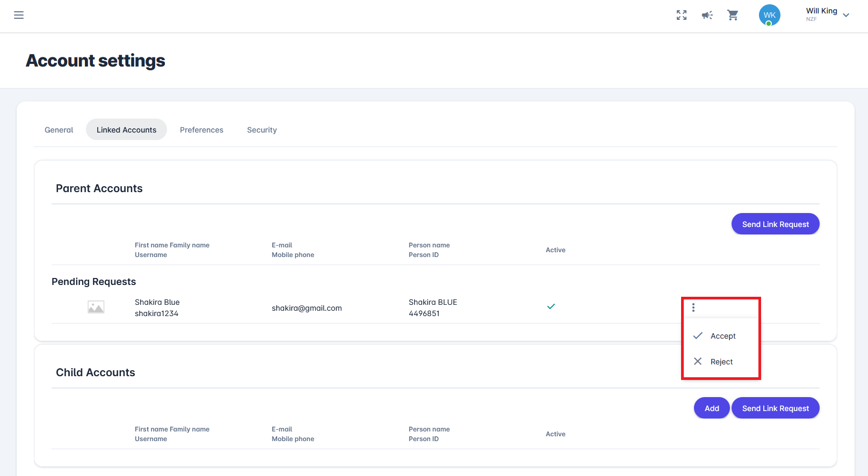Open the hamburger navigation menu
The height and width of the screenshot is (476, 868).
coord(19,15)
